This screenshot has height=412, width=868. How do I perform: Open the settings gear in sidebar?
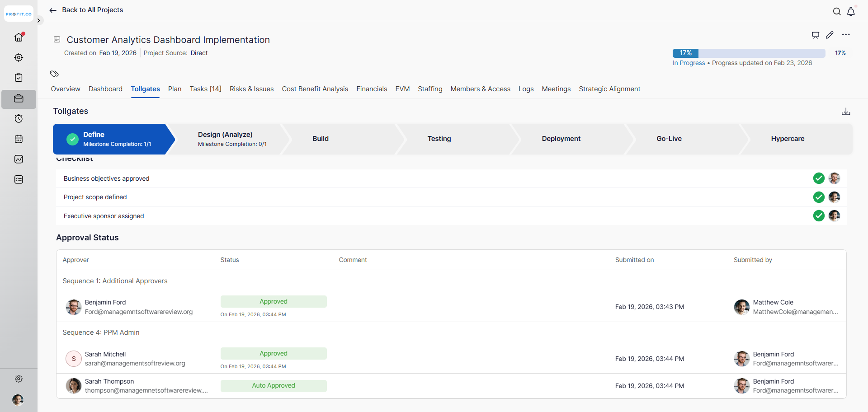tap(19, 379)
